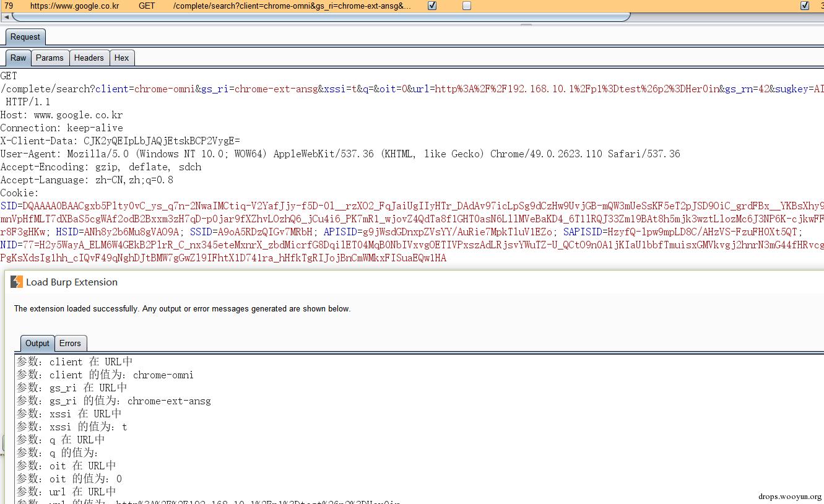Switch to the Raw view tab
824x504 pixels.
[x=18, y=58]
